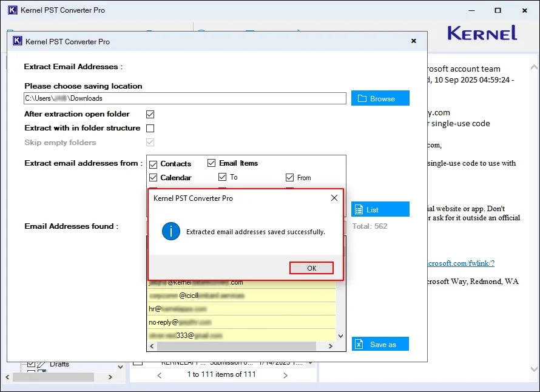The width and height of the screenshot is (540, 392).
Task: Go to previous page of items list
Action: tap(160, 375)
